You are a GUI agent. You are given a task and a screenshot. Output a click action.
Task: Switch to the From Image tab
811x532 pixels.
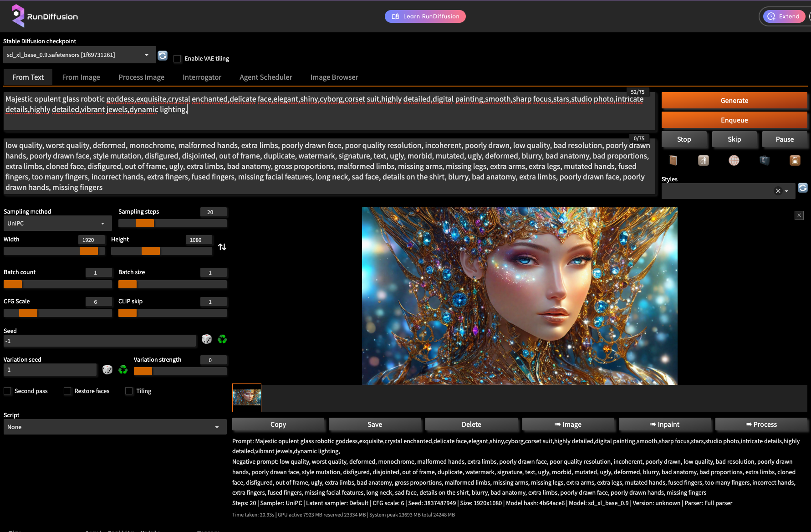tap(81, 77)
